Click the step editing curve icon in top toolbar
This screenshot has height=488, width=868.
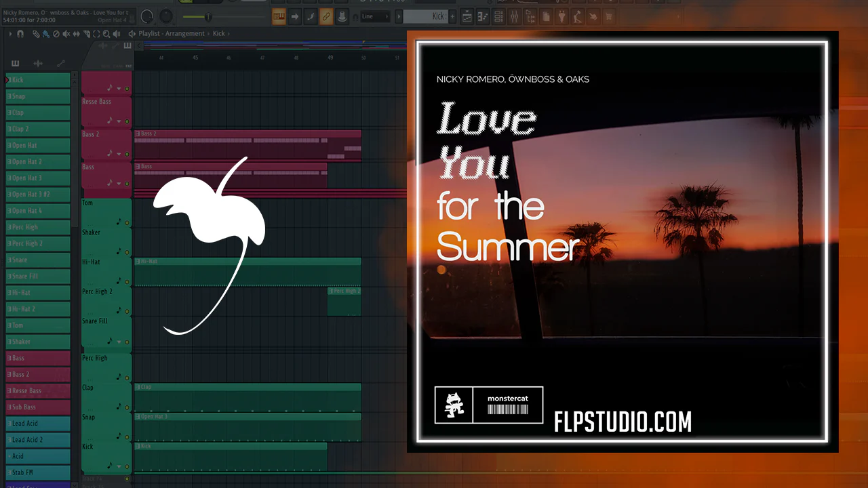[x=311, y=16]
